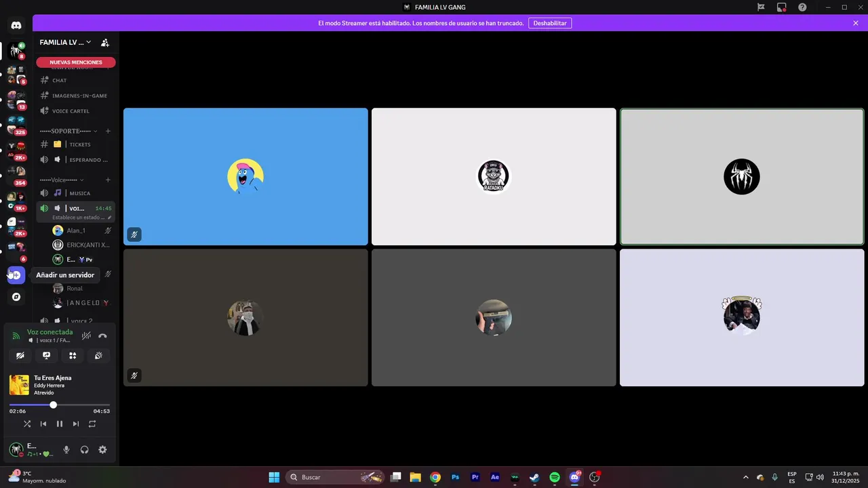Open the Discover servers compass icon

(x=16, y=297)
